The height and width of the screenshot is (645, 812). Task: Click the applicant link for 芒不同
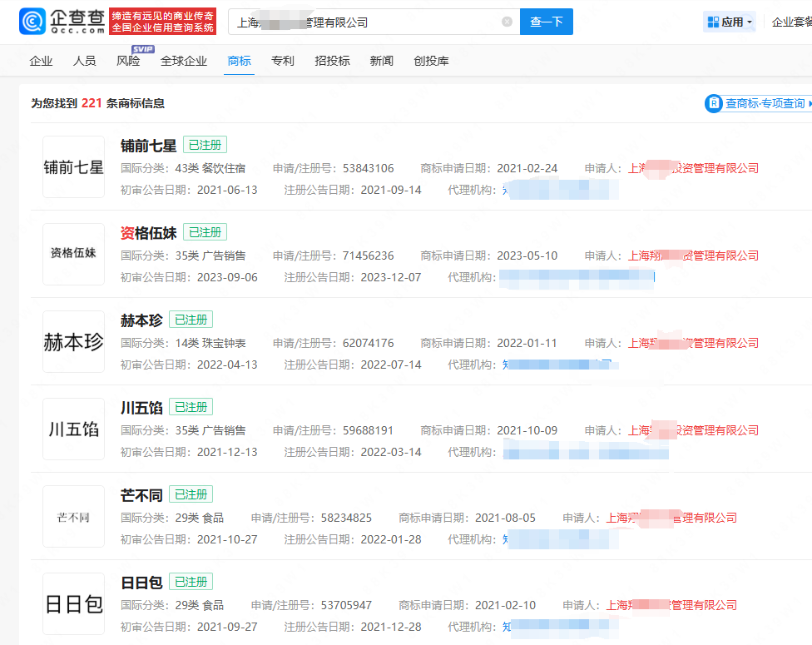671,518
